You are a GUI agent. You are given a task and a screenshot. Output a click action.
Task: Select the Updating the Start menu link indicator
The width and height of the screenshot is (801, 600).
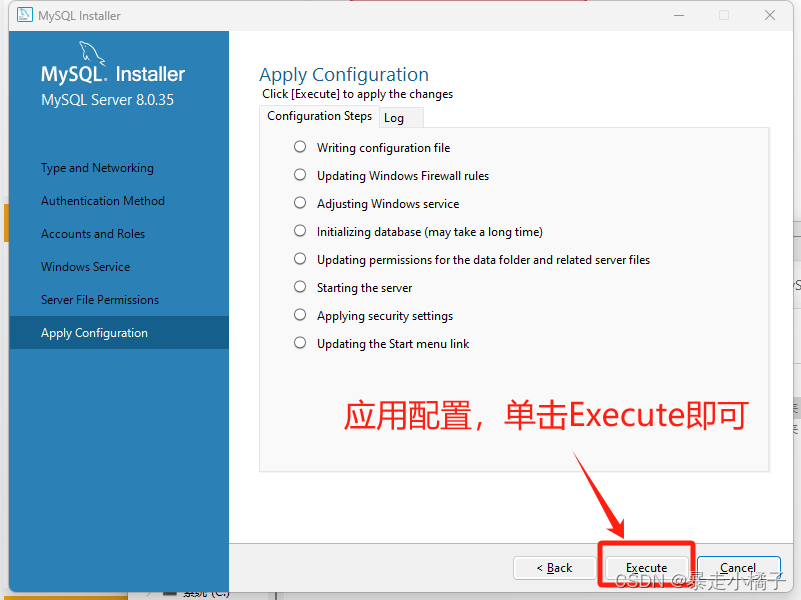pos(300,343)
